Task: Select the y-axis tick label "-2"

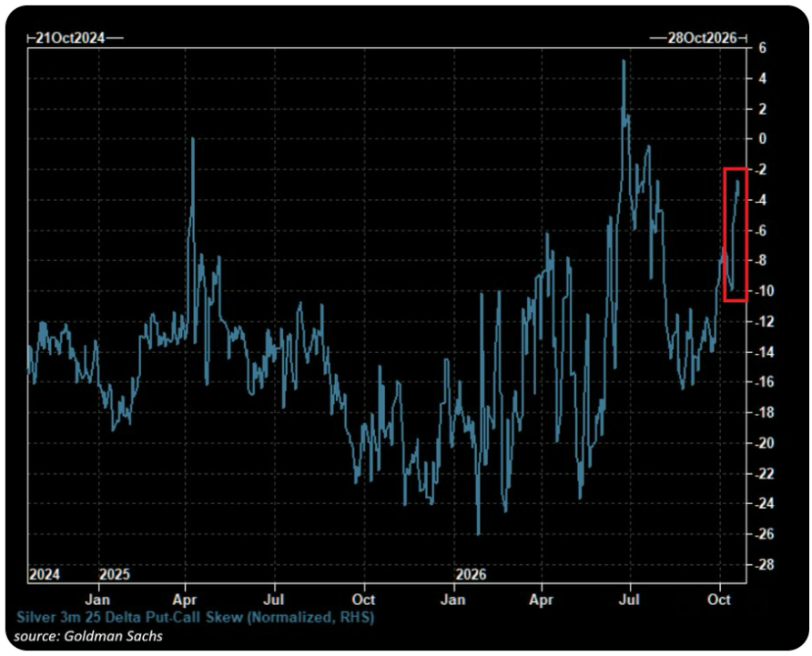Action: click(760, 170)
